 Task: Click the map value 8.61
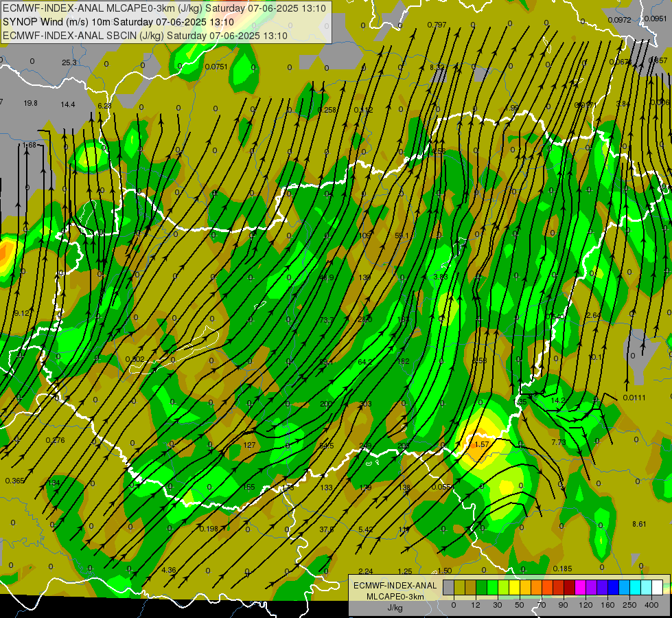click(639, 524)
